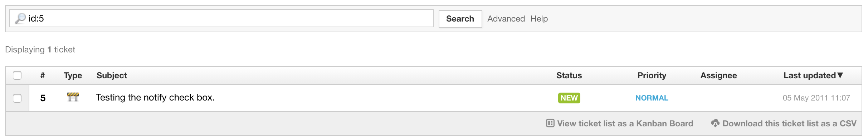
Task: Open ticket "Testing the notify check box."
Action: point(155,97)
